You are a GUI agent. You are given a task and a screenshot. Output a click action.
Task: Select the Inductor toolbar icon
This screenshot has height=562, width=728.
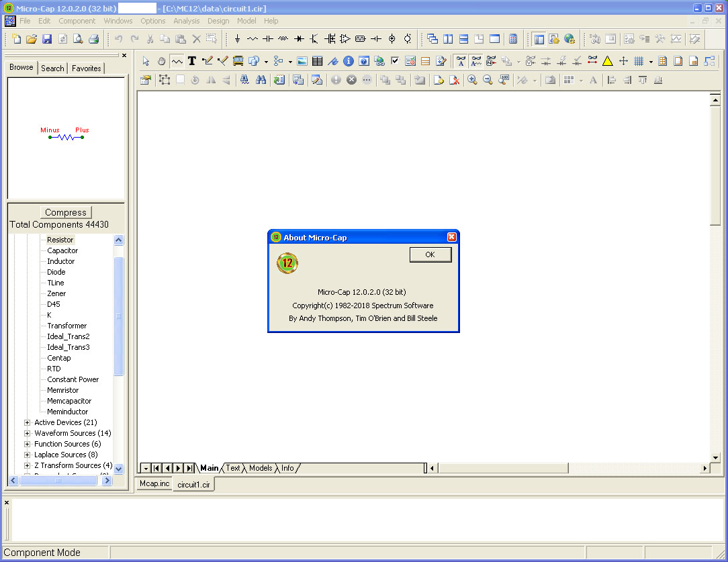(283, 39)
